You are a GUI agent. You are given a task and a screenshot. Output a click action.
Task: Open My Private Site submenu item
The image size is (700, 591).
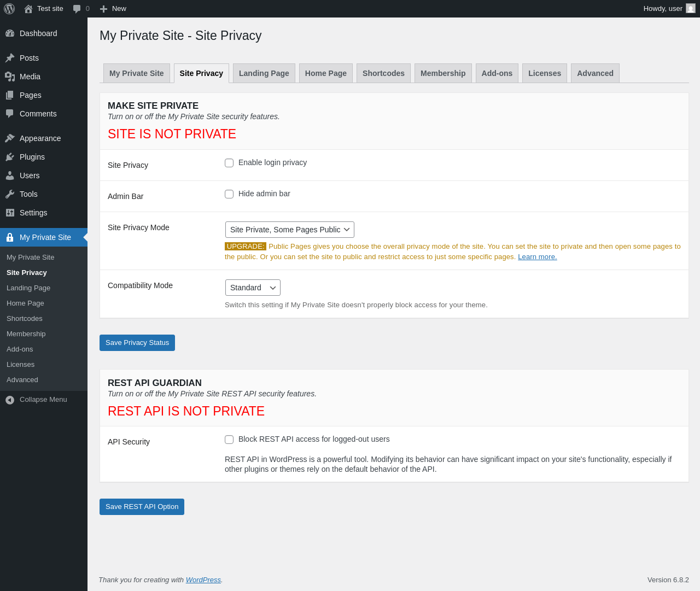click(44, 258)
